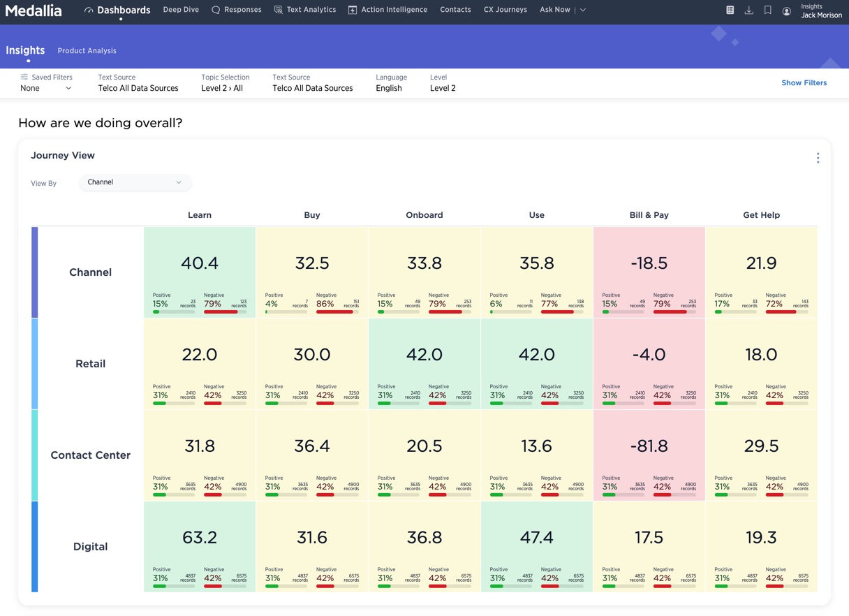Click the download icon in top bar
The image size is (849, 616).
[x=748, y=10]
